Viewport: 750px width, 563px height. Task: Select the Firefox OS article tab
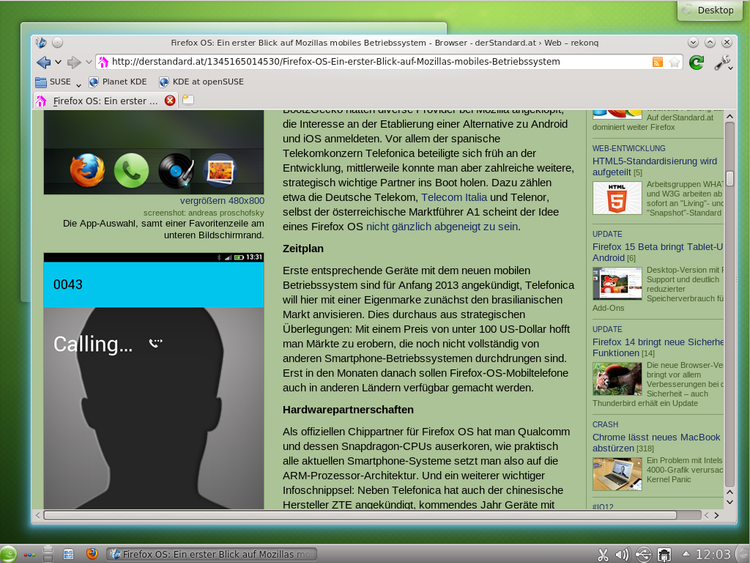click(x=100, y=100)
